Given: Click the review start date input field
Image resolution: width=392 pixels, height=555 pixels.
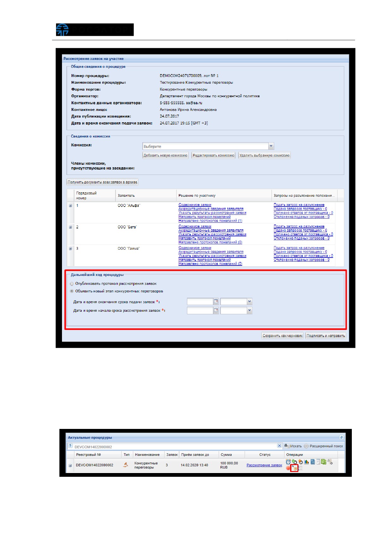Looking at the screenshot, I should coord(200,310).
